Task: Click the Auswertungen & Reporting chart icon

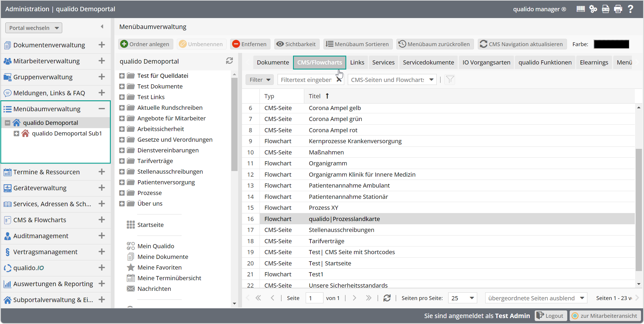Action: pyautogui.click(x=7, y=284)
